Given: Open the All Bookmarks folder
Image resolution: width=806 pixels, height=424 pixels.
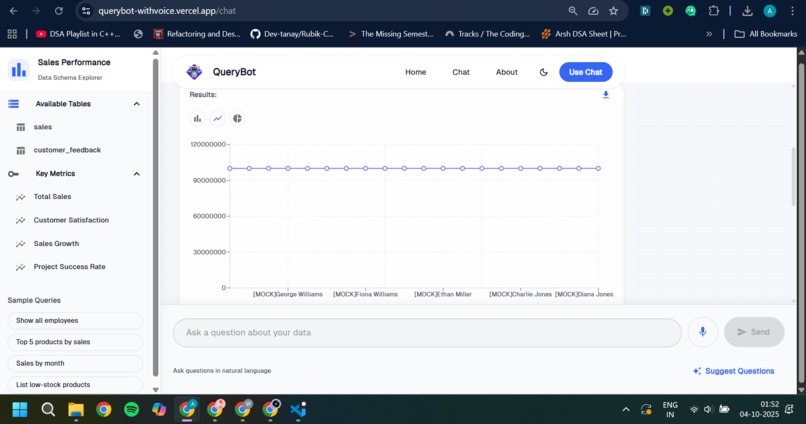Looking at the screenshot, I should [765, 34].
